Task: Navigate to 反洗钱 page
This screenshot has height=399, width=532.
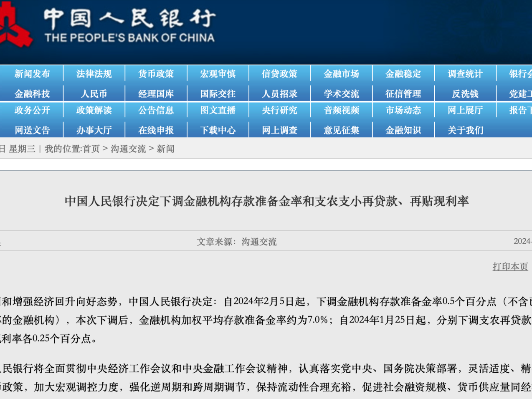Action: 465,94
